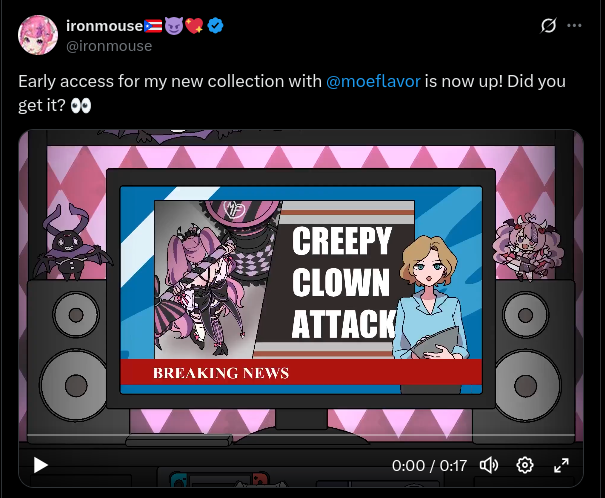Click the chibi character on the right speaker

click(x=527, y=247)
